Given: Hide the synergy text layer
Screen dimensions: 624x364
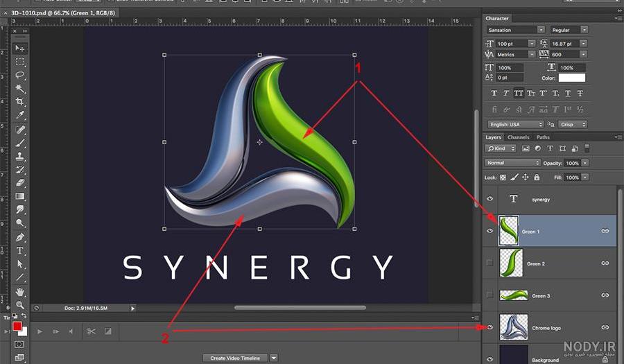Looking at the screenshot, I should coord(490,198).
